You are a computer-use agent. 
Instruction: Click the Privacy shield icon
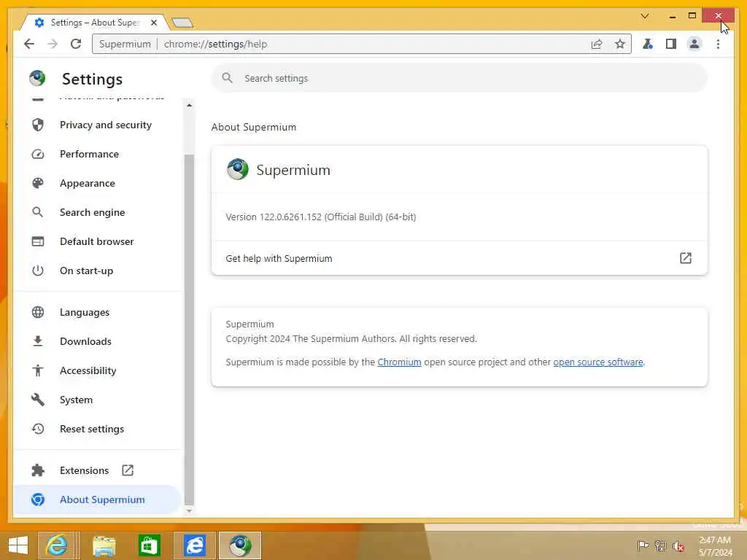(38, 125)
